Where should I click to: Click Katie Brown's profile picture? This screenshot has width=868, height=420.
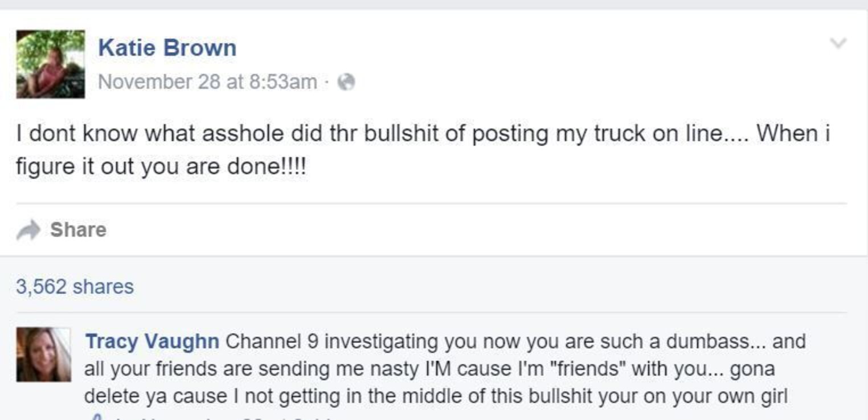pos(50,64)
